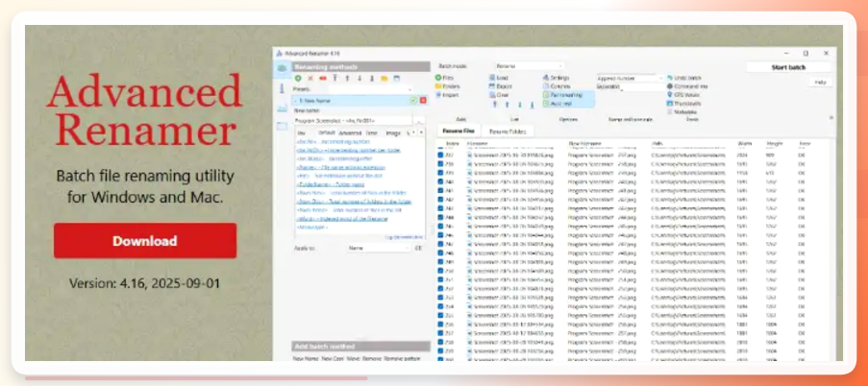Switch to the Rename Files tab
The height and width of the screenshot is (386, 868).
point(459,131)
